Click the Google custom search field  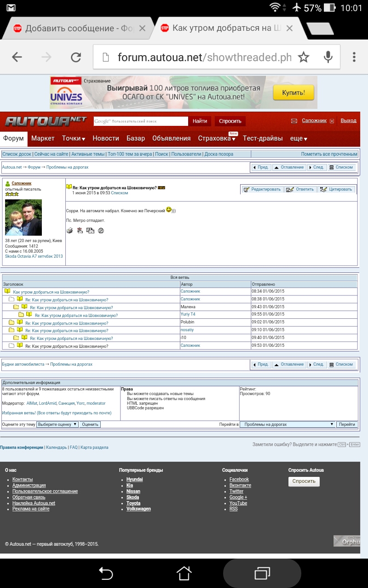point(141,121)
